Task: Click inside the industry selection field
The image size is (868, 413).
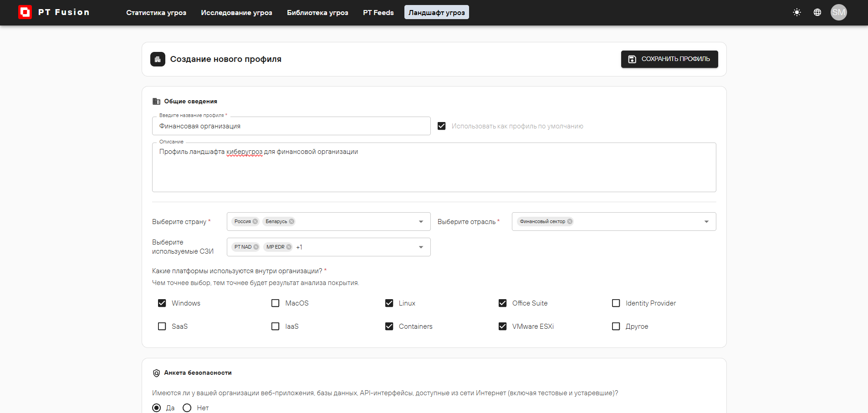Action: (x=614, y=222)
